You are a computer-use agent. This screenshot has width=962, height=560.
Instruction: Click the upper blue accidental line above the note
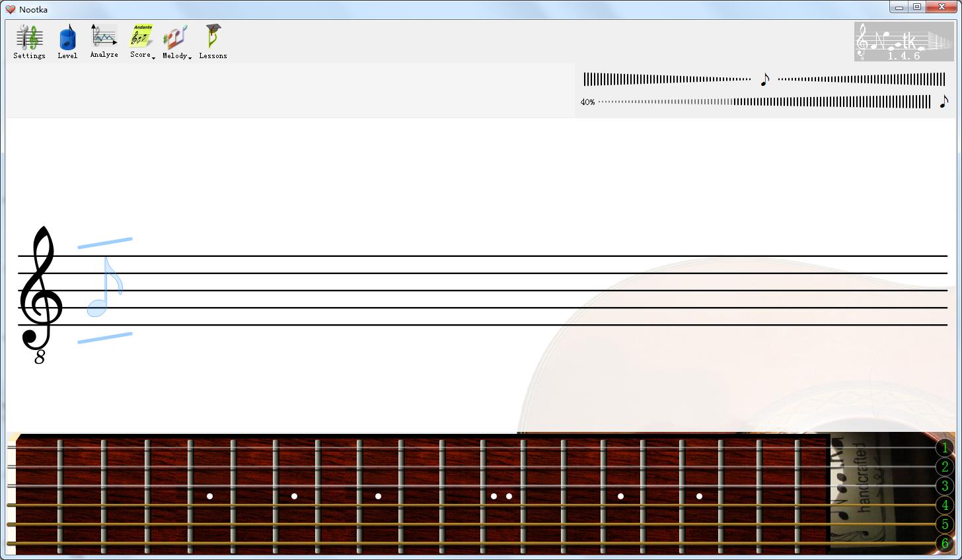tap(104, 243)
